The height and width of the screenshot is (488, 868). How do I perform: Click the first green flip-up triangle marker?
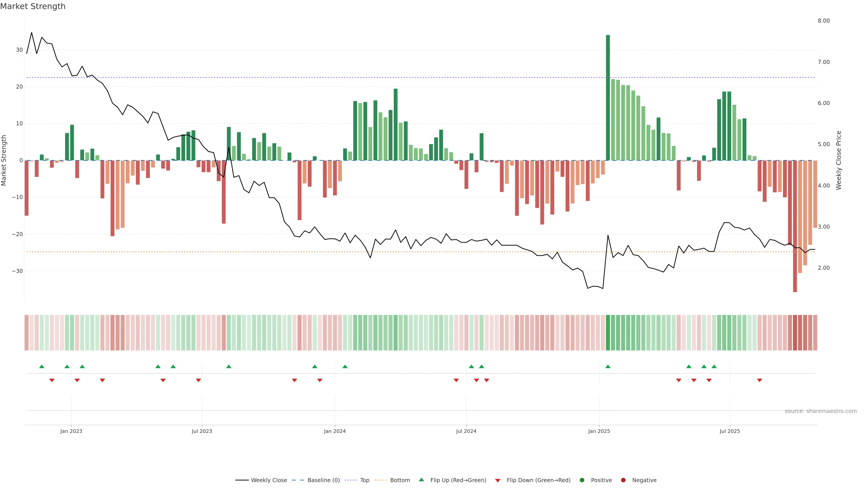(x=42, y=366)
